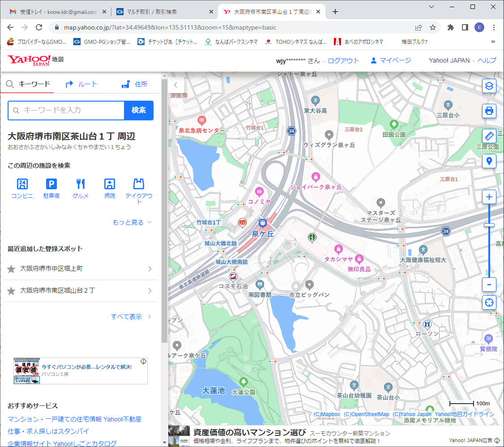
Task: Click the print map icon
Action: click(x=489, y=111)
